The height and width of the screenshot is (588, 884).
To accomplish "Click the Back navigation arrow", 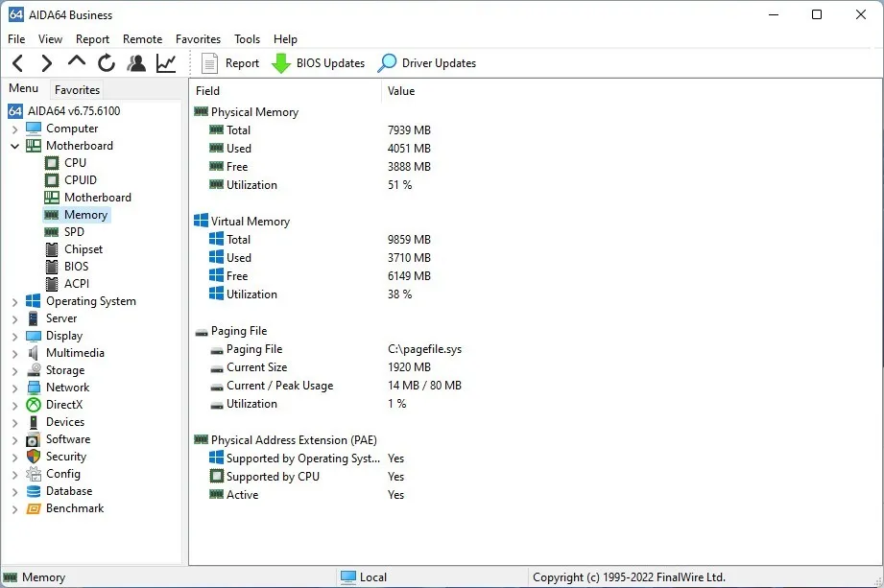I will pyautogui.click(x=17, y=63).
